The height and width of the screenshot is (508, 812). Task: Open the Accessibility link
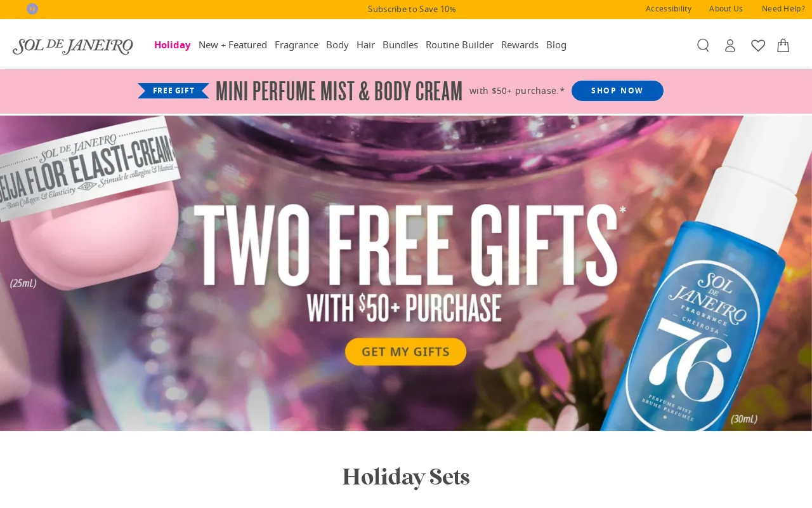click(669, 9)
